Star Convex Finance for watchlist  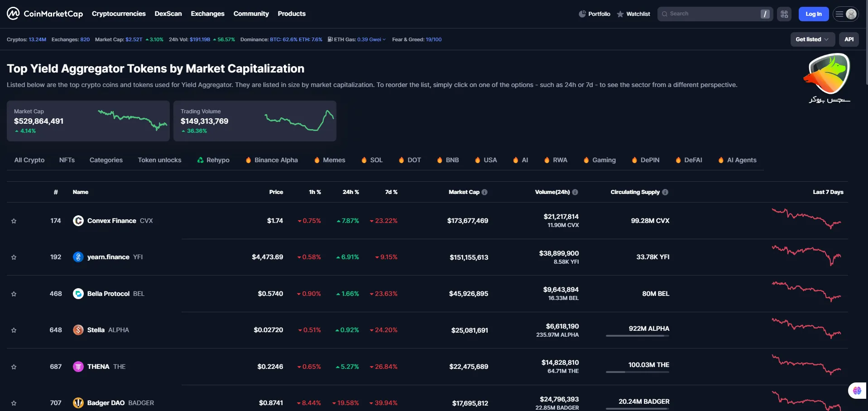click(14, 221)
